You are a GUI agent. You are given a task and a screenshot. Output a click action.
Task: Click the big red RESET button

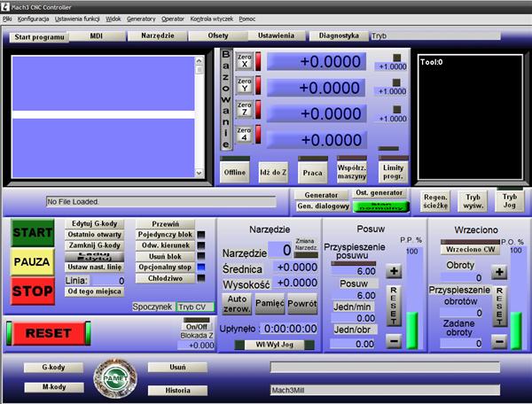click(49, 333)
